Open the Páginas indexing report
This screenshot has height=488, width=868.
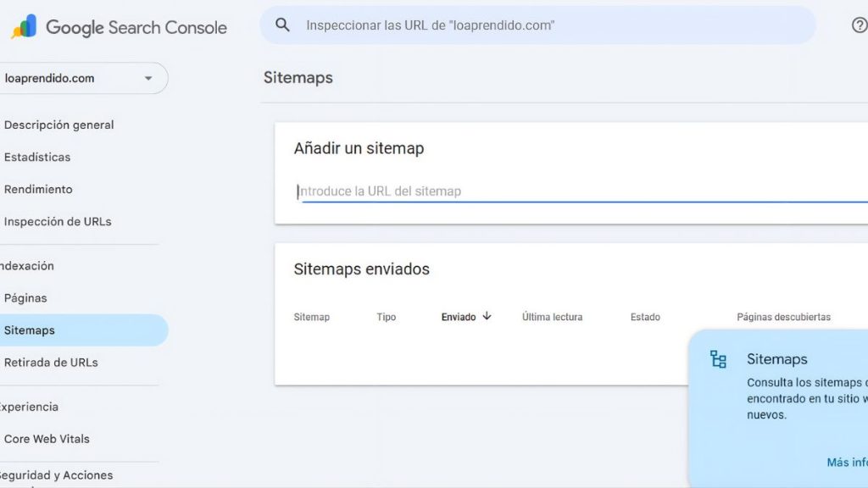click(x=25, y=298)
